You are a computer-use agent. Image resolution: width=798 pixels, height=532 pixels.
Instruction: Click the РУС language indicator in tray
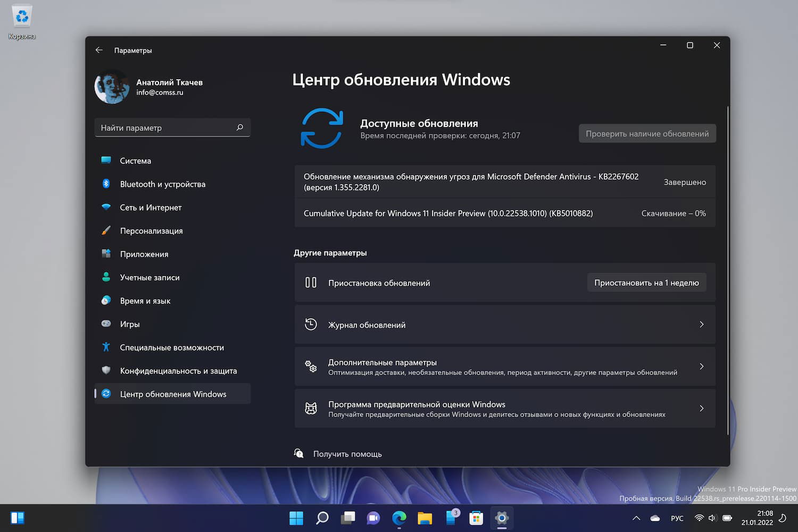coord(677,518)
